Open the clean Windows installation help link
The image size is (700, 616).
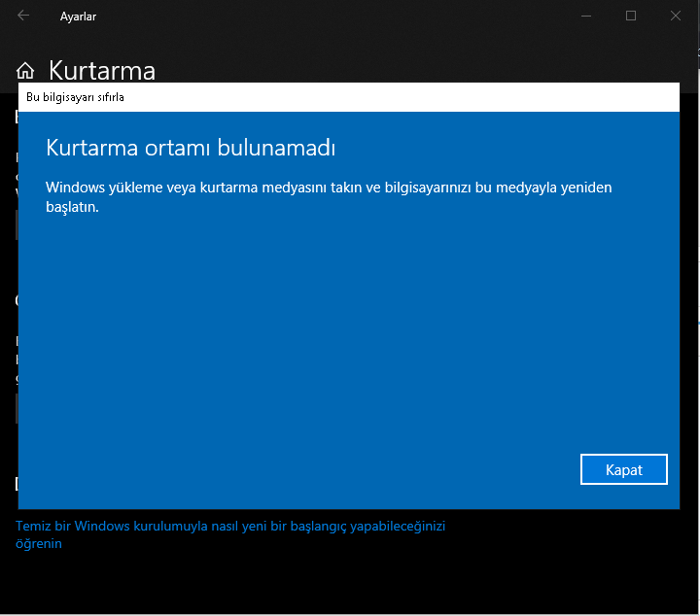click(230, 534)
